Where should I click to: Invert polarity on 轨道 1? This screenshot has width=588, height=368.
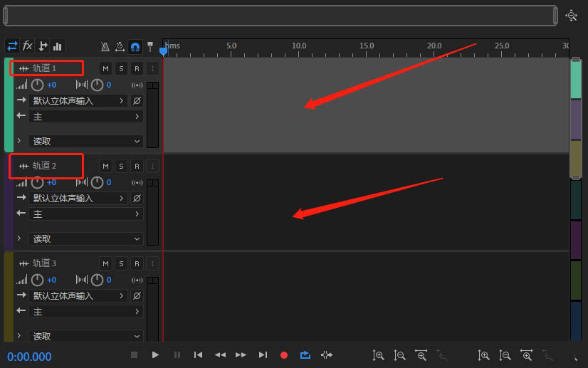137,101
